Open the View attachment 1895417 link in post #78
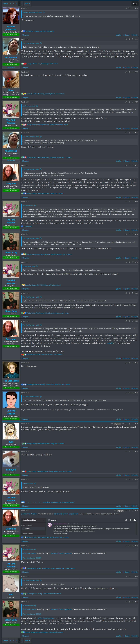Screen dimensions: 140x644 pyautogui.click(x=32, y=558)
